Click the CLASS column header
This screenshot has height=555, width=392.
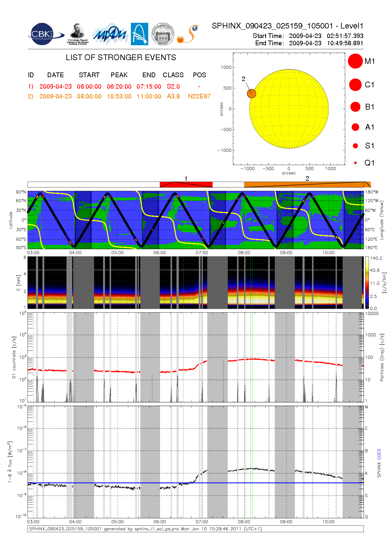[173, 75]
